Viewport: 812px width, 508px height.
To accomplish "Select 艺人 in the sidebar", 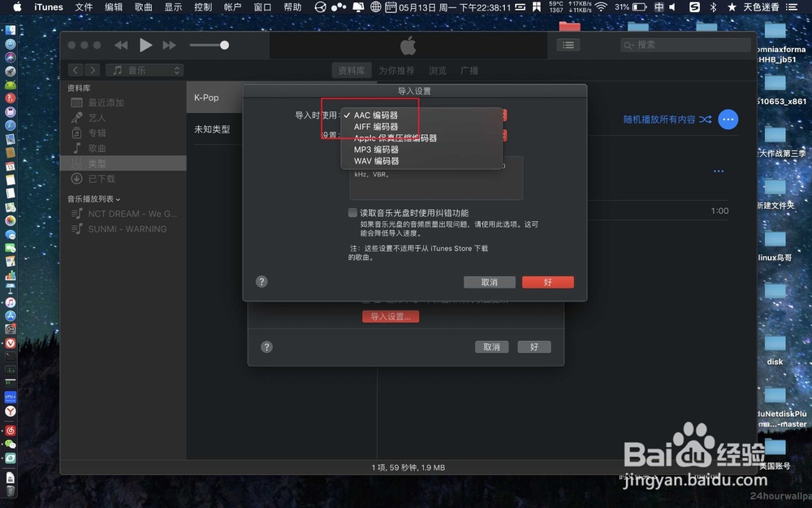I will 123,118.
